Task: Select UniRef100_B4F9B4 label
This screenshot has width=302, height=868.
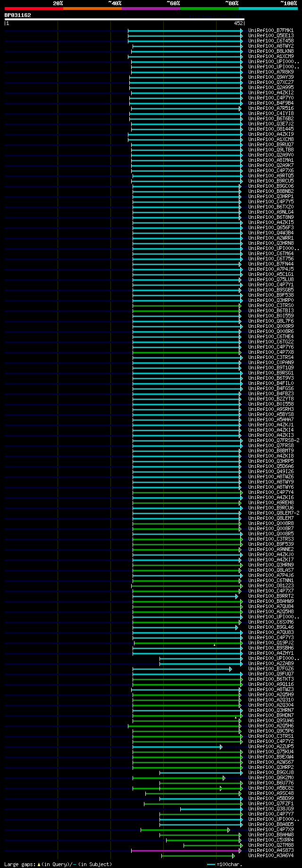Action: 271,103
